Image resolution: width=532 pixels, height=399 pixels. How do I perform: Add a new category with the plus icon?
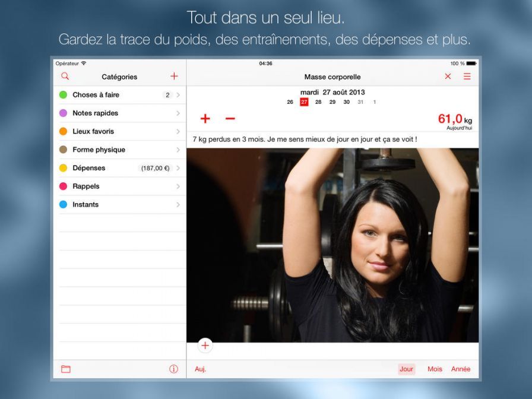point(174,76)
